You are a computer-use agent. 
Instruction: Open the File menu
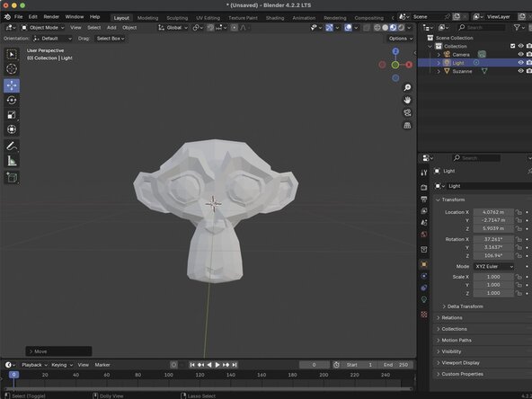[x=18, y=16]
